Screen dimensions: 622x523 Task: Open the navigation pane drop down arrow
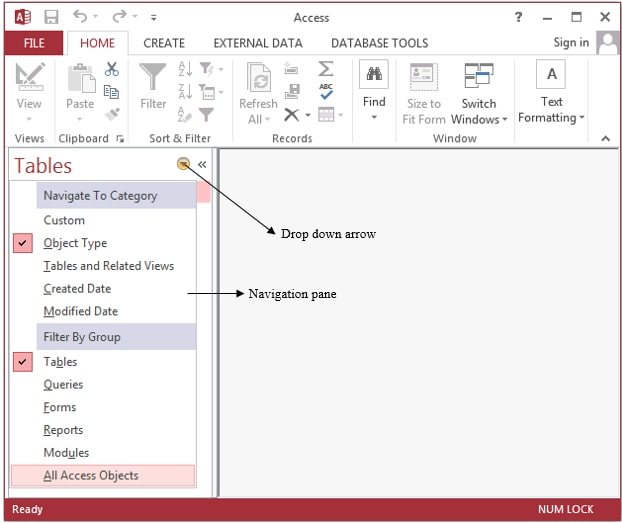click(183, 163)
